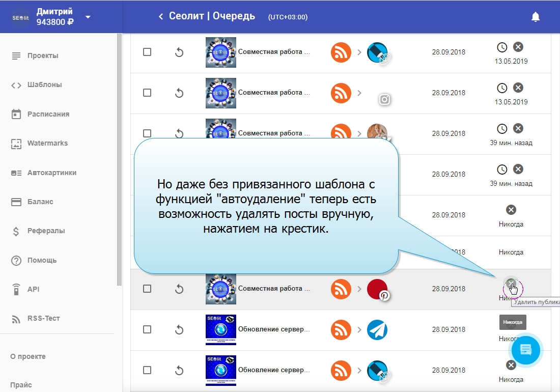Open the RSS-Тест sidebar item
The height and width of the screenshot is (392, 560).
click(43, 318)
